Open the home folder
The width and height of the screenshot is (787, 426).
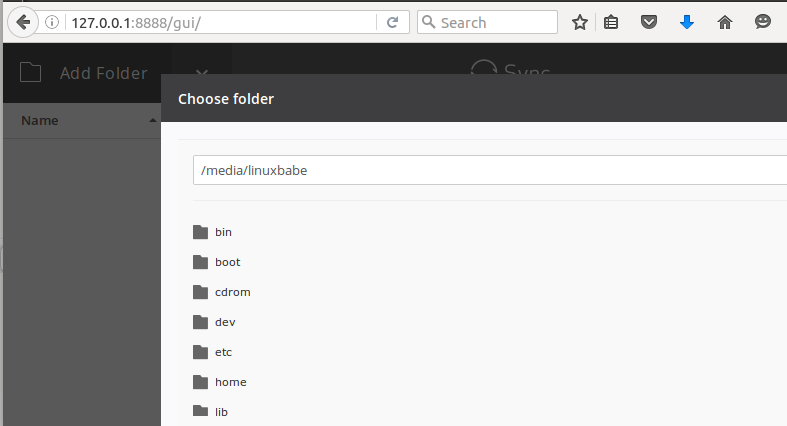[x=230, y=382]
